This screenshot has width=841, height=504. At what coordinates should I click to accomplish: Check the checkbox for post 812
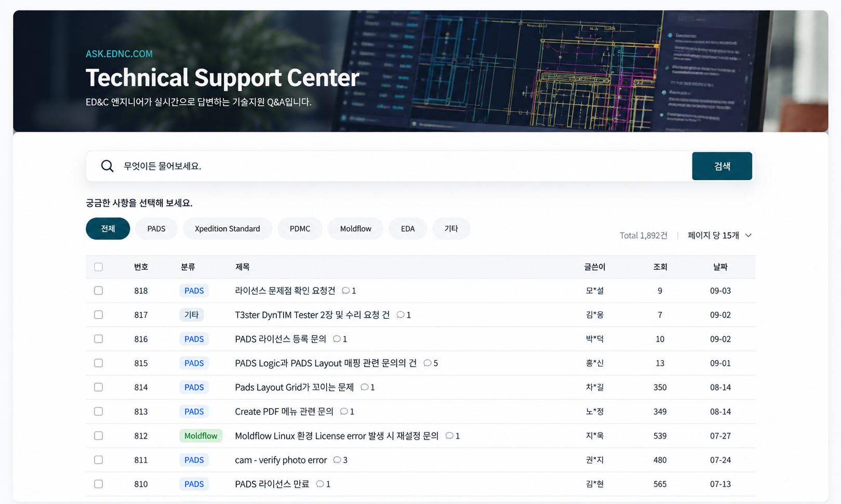99,435
